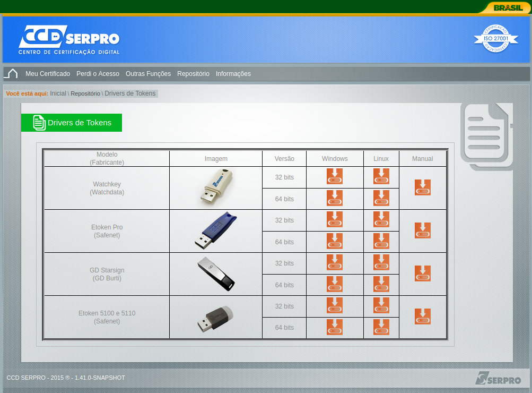Download Watchkey 64 bits Linux driver
This screenshot has height=393, width=532.
pyautogui.click(x=381, y=198)
